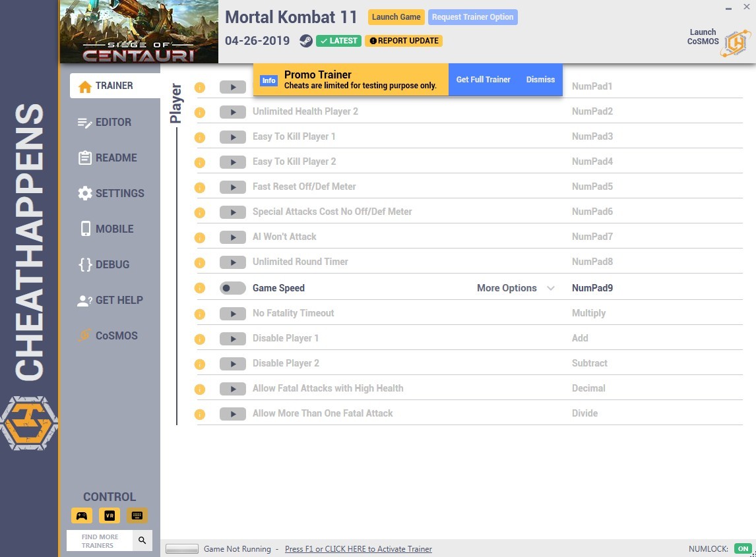Click the info icon beside AI Won't Attack
Screen dimensions: 756x557
click(200, 237)
